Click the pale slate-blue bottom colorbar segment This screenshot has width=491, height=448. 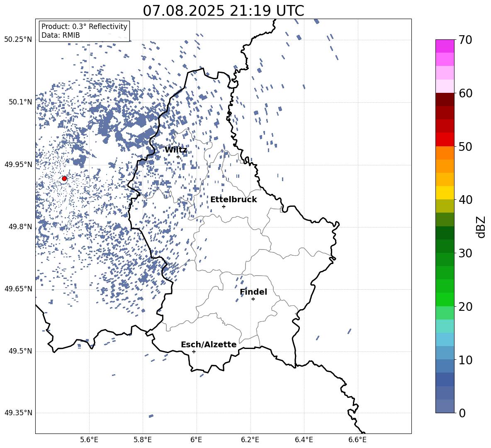click(445, 407)
